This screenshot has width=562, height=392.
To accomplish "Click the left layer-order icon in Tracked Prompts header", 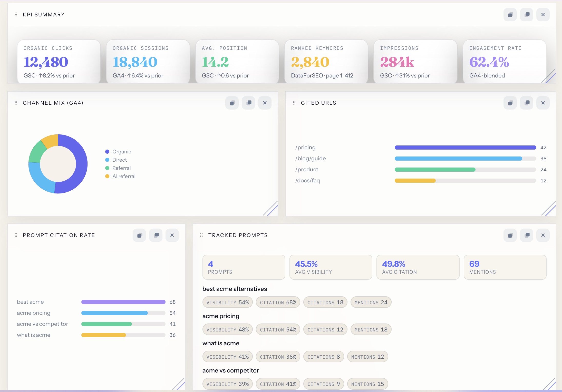I will [x=510, y=235].
